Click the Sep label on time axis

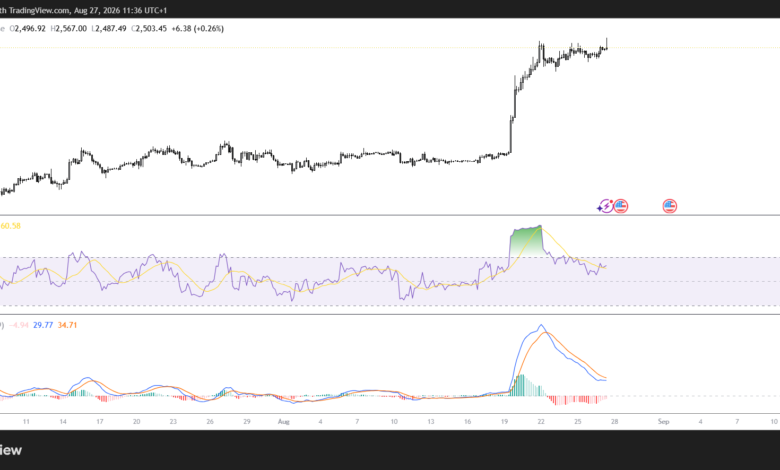click(x=664, y=422)
